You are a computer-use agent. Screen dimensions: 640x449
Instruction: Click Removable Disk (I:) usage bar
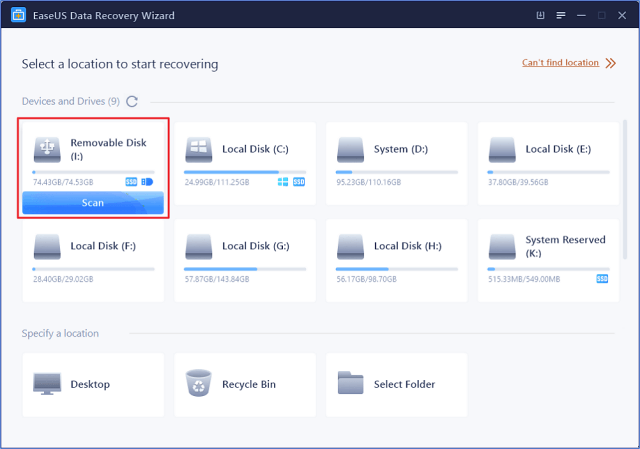[93, 172]
